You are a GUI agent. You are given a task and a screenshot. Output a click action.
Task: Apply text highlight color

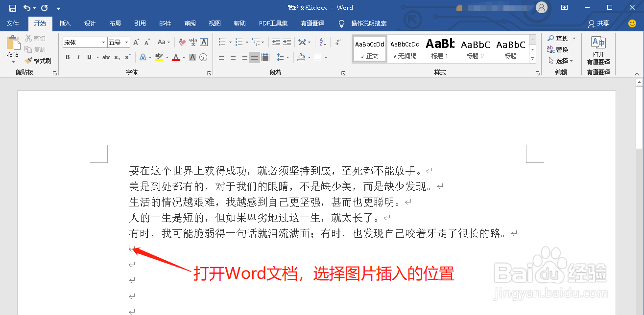pyautogui.click(x=158, y=57)
